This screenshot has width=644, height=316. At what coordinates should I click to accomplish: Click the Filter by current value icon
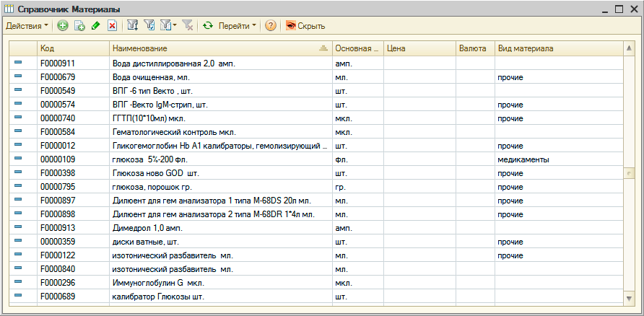coord(149,25)
